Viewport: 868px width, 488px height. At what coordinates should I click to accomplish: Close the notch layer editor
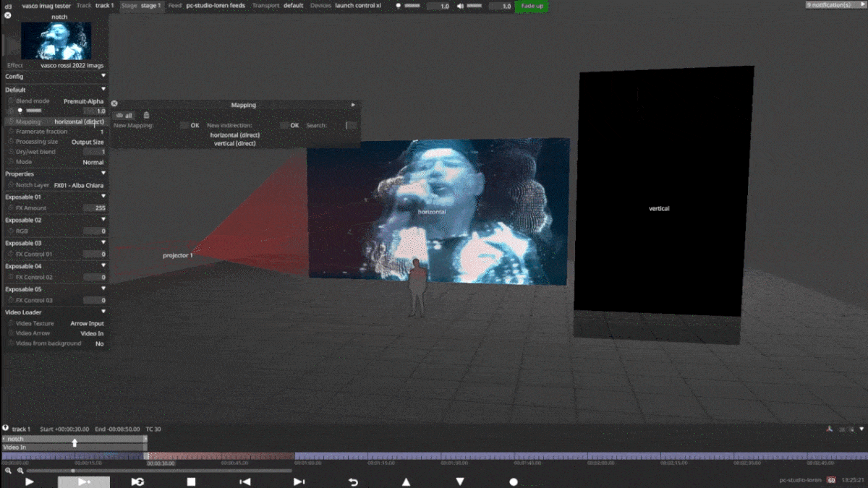click(8, 14)
